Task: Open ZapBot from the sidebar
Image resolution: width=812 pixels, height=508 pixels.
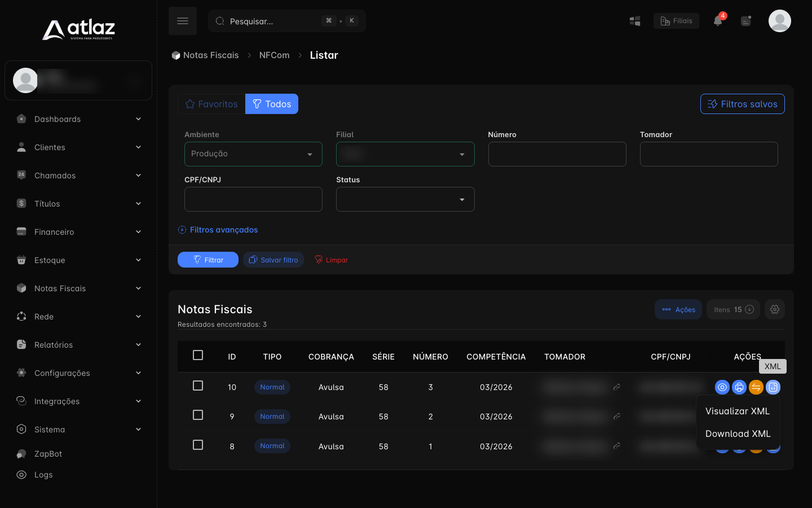Action: [x=78, y=454]
